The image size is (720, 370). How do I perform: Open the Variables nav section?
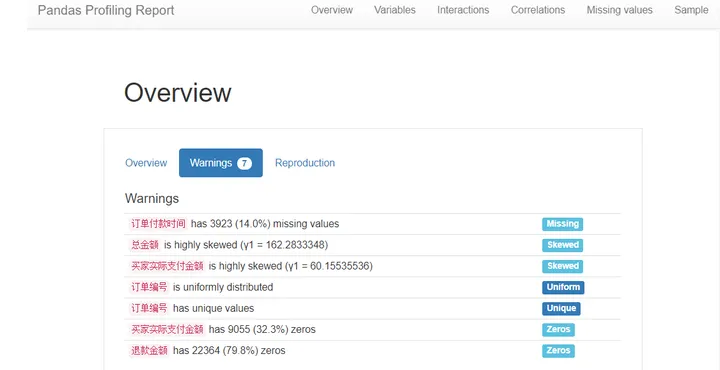coord(394,10)
